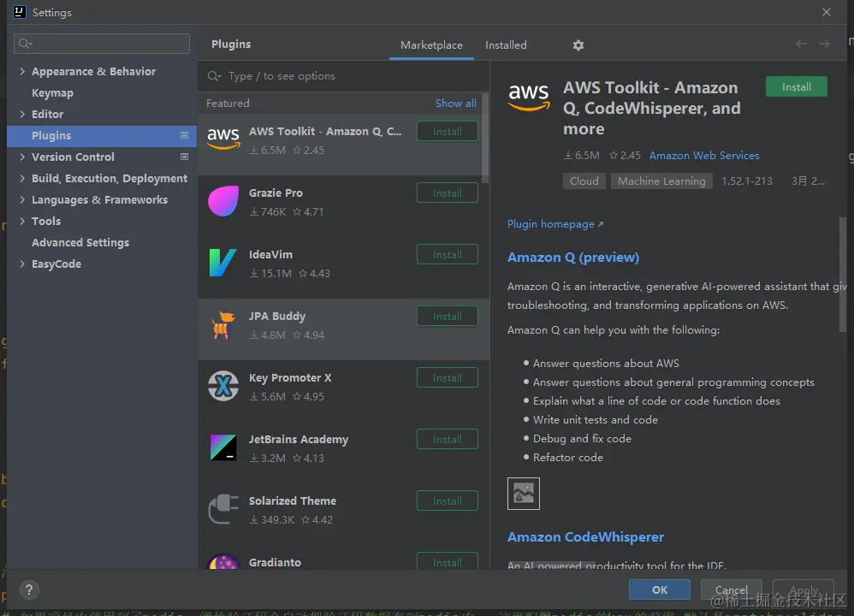
Task: Expand Appearance & Behavior section
Action: tap(22, 71)
